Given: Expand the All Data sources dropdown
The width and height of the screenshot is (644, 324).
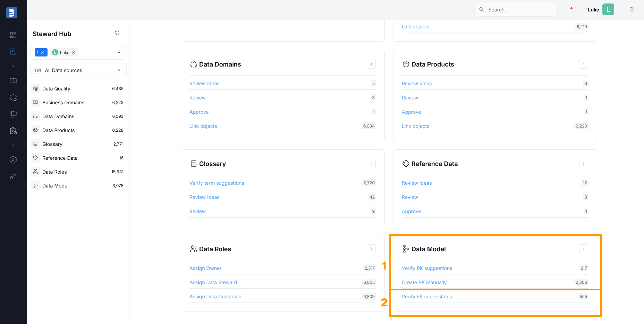Looking at the screenshot, I should point(119,70).
